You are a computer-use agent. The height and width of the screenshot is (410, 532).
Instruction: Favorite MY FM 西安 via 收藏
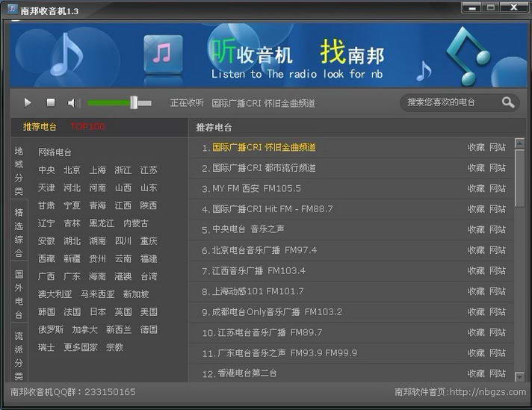pos(476,188)
